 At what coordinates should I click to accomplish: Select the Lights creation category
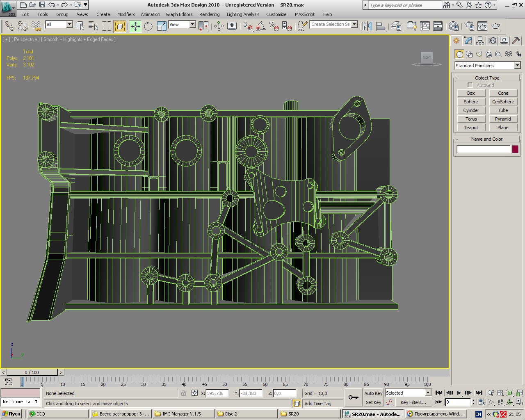tap(479, 54)
